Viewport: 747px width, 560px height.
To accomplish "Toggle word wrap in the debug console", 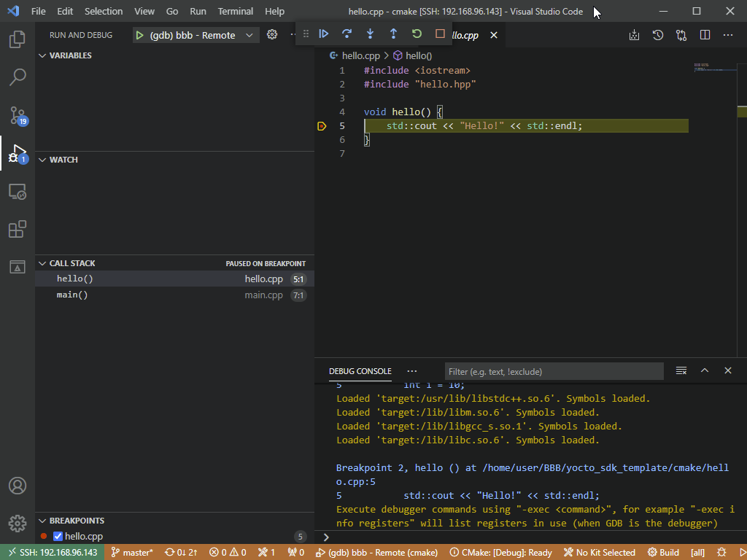I will [681, 371].
